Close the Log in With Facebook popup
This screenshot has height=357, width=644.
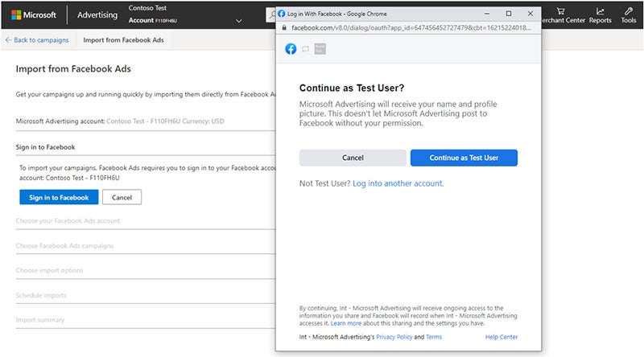point(530,14)
